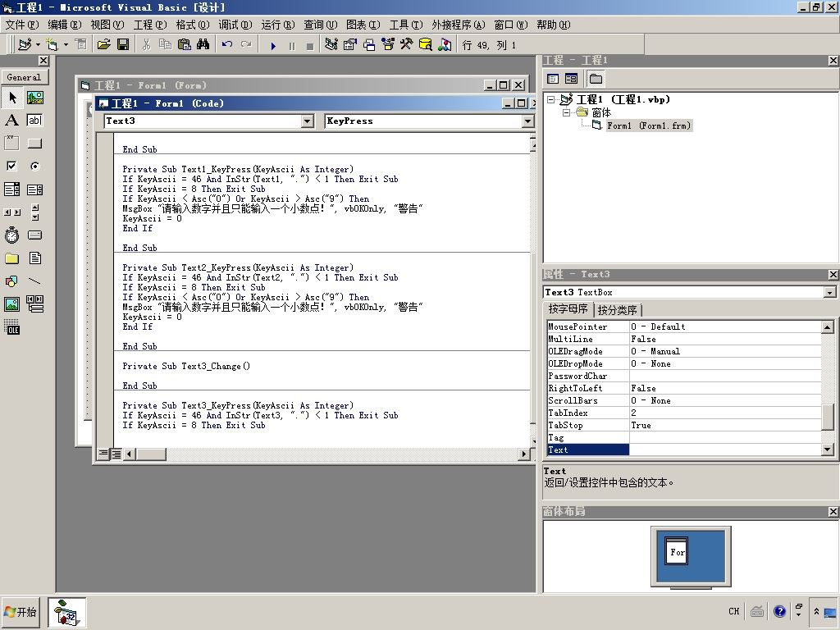Screen dimensions: 840x630
Task: Open the Text3 object dropdown in the code window
Action: coord(308,121)
